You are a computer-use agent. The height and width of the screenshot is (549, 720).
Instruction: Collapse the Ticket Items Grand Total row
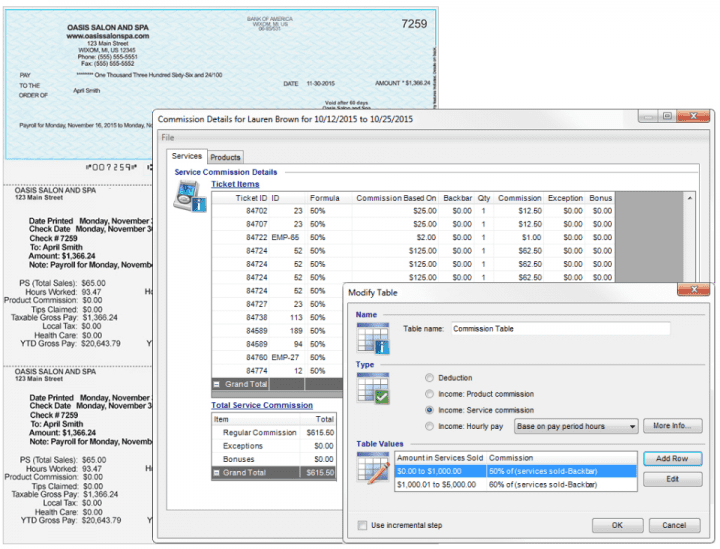pyautogui.click(x=217, y=384)
